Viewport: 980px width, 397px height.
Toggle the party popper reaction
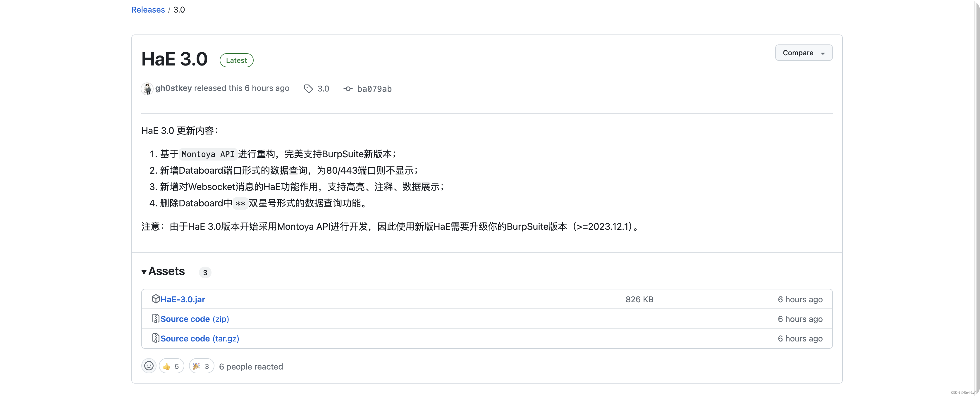pos(201,366)
